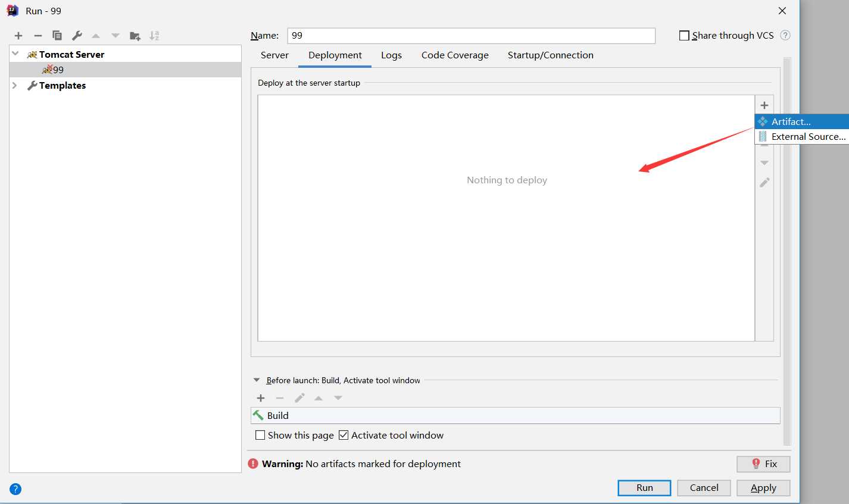
Task: Sort configurations alphabetically
Action: click(x=154, y=36)
